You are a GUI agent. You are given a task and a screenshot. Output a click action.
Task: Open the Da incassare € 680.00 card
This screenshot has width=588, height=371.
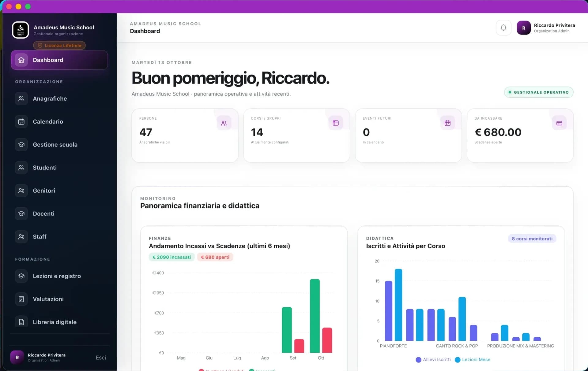[x=520, y=135]
